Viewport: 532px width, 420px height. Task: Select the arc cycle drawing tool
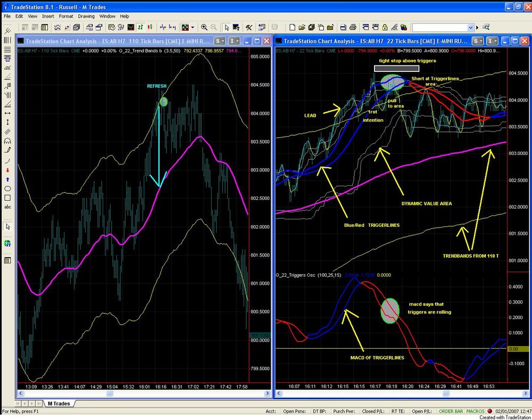(x=7, y=141)
